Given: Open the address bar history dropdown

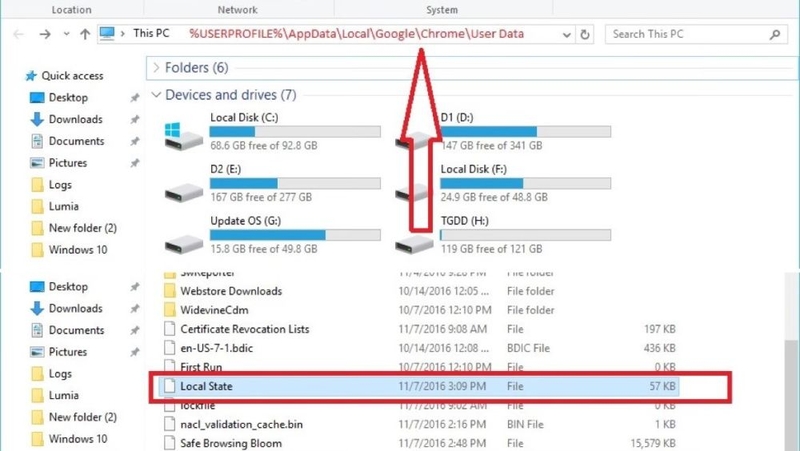Looking at the screenshot, I should [566, 35].
